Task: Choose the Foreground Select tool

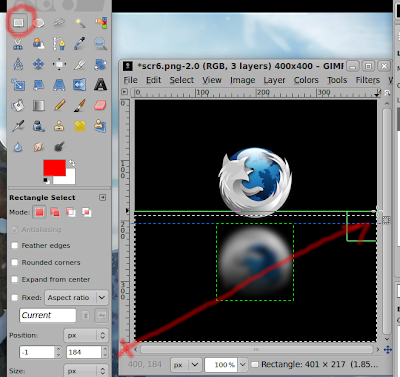Action: (x=39, y=44)
